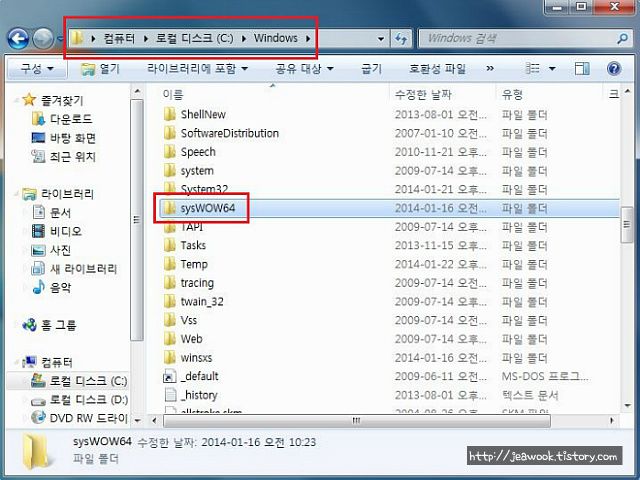The width and height of the screenshot is (640, 480).
Task: Select the System32 folder name
Action: click(x=204, y=189)
